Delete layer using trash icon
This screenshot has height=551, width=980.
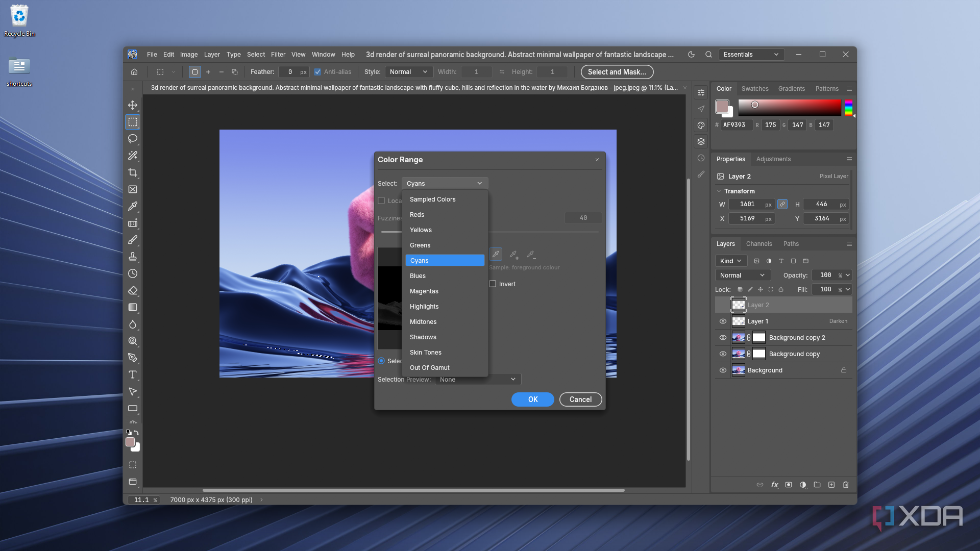pyautogui.click(x=846, y=485)
